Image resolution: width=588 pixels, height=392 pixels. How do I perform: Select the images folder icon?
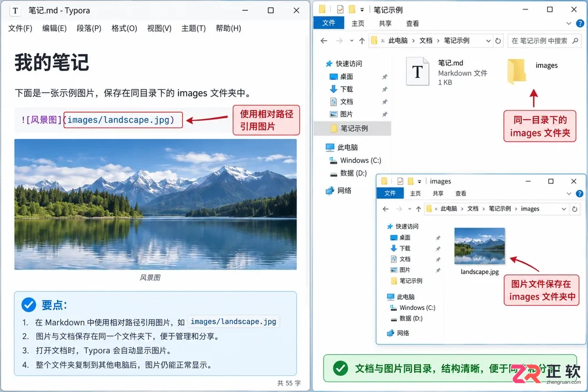516,71
